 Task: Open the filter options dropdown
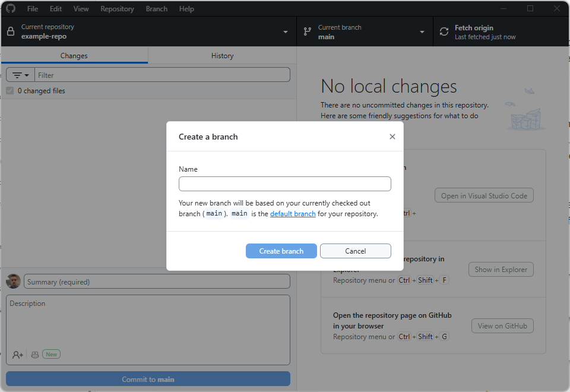tap(21, 75)
